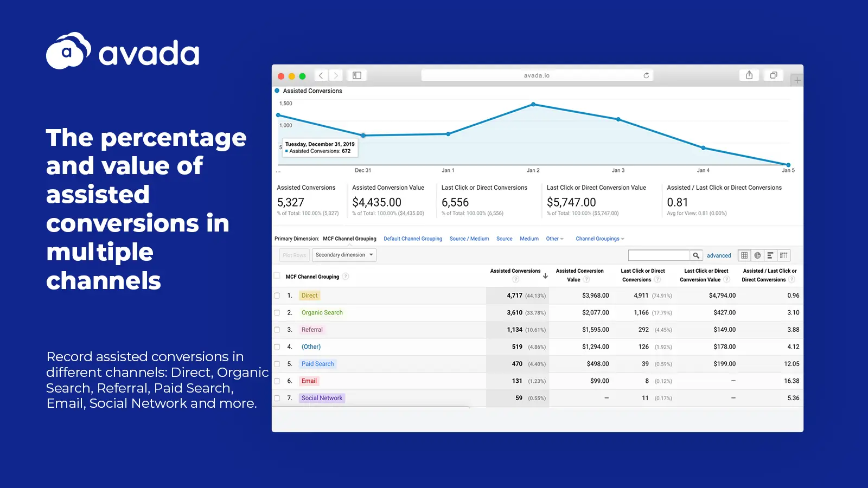Open the (Other) channel link

(311, 347)
